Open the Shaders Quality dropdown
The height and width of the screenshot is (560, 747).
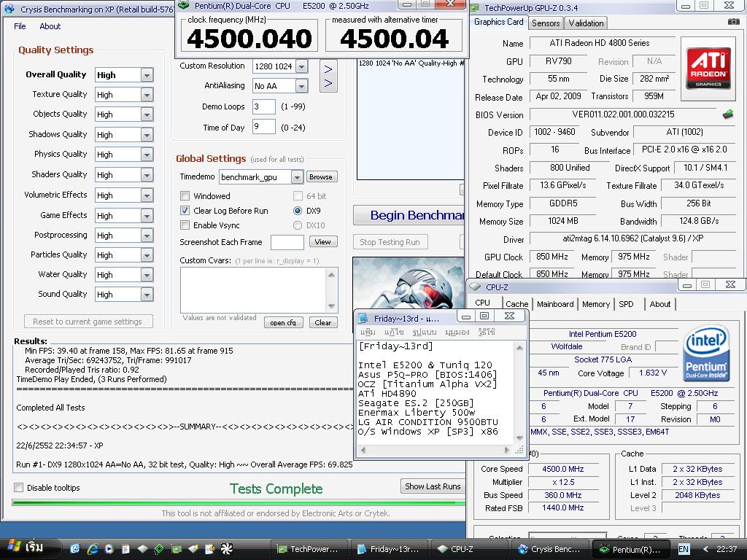(x=147, y=175)
